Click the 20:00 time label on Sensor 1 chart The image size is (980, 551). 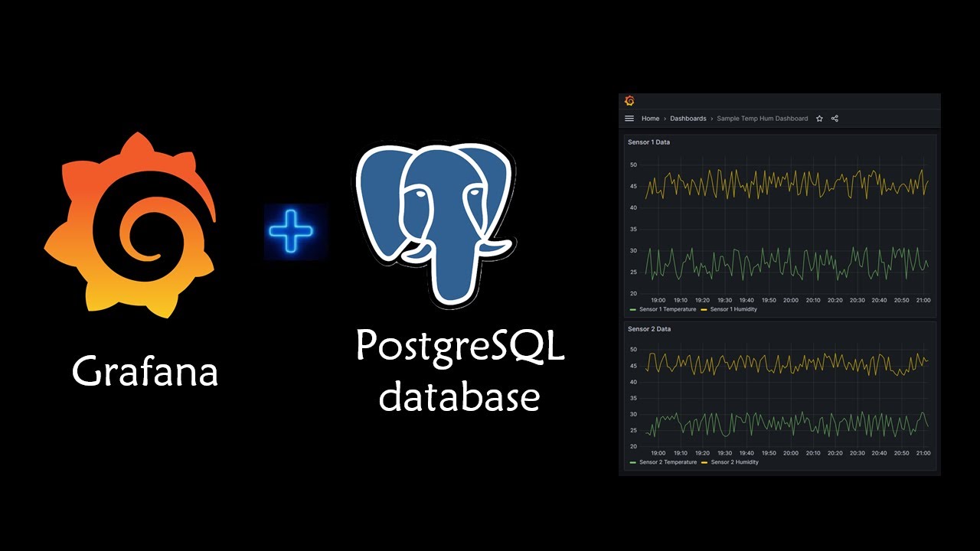[x=791, y=300]
